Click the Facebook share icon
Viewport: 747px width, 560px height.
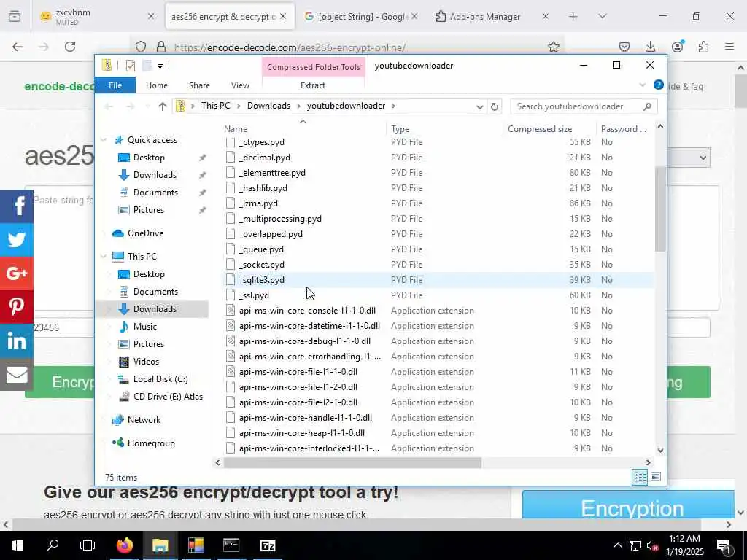coord(17,206)
